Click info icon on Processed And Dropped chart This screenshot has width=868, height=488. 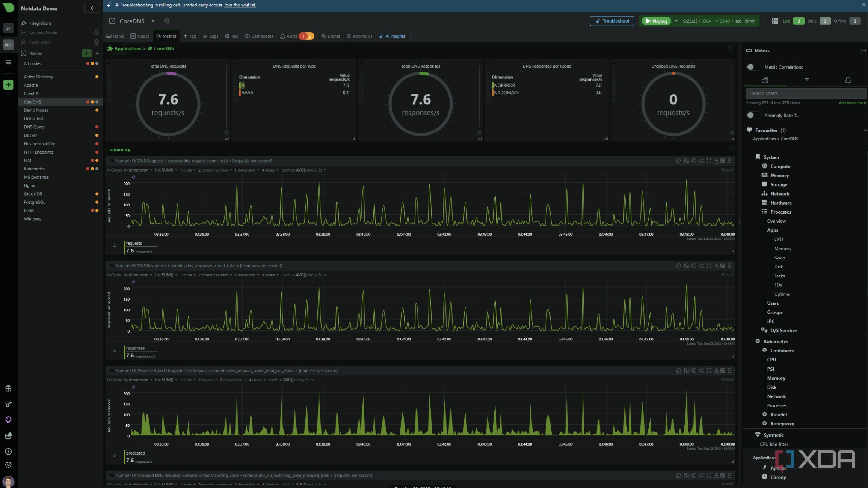click(x=694, y=371)
